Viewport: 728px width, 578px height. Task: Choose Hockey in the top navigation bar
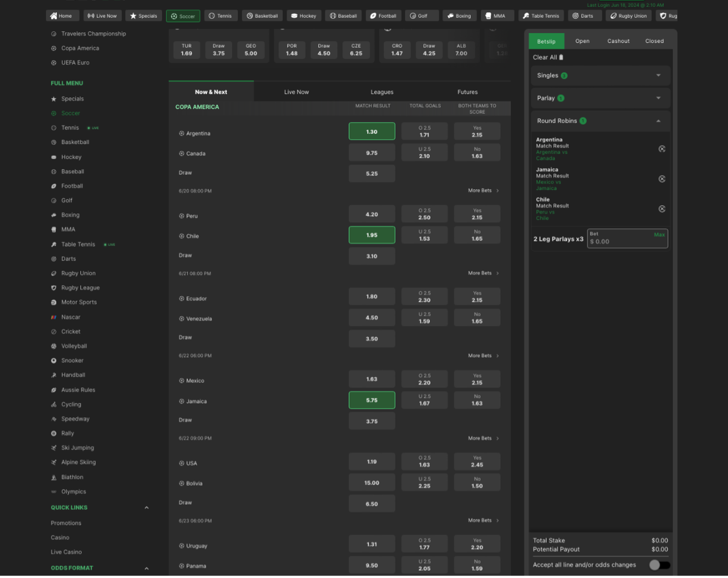(x=304, y=16)
